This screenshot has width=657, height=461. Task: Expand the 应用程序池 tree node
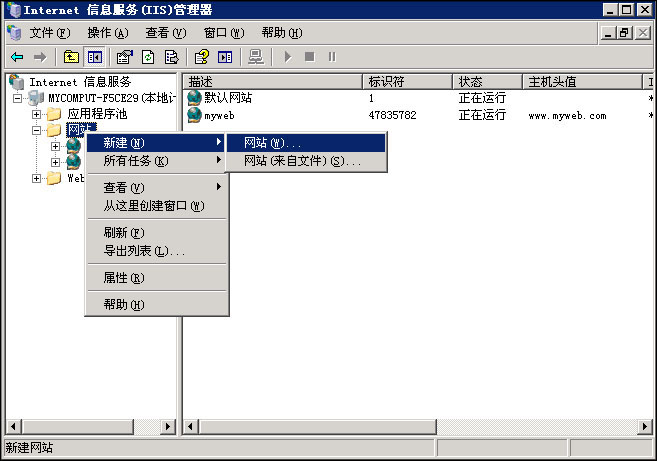(x=37, y=114)
